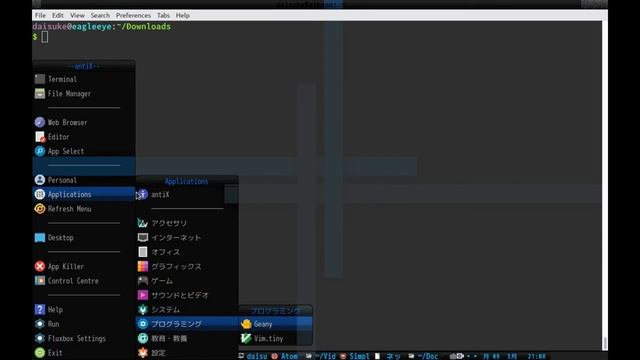Click the Help question mark icon
The height and width of the screenshot is (360, 640).
[40, 309]
